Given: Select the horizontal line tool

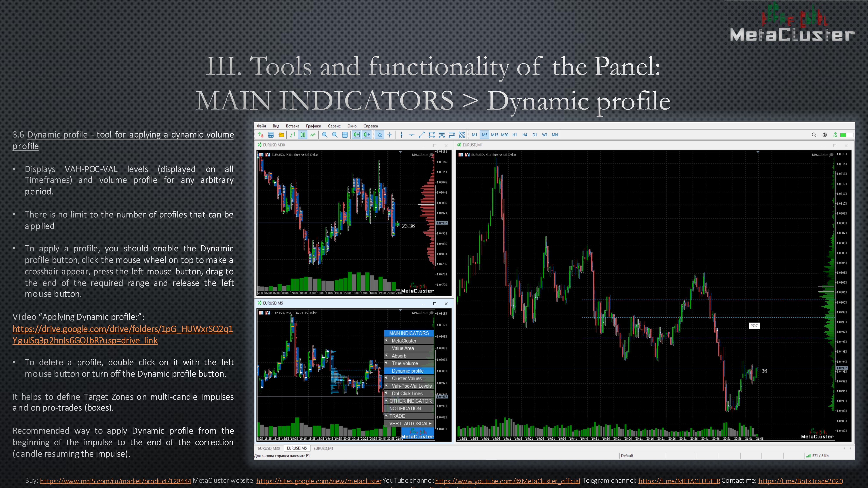Looking at the screenshot, I should click(411, 135).
